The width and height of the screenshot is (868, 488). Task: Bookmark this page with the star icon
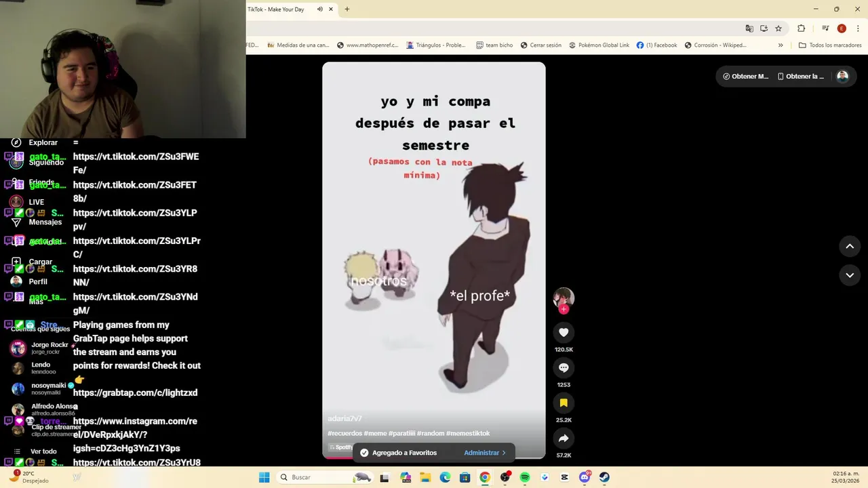[778, 28]
